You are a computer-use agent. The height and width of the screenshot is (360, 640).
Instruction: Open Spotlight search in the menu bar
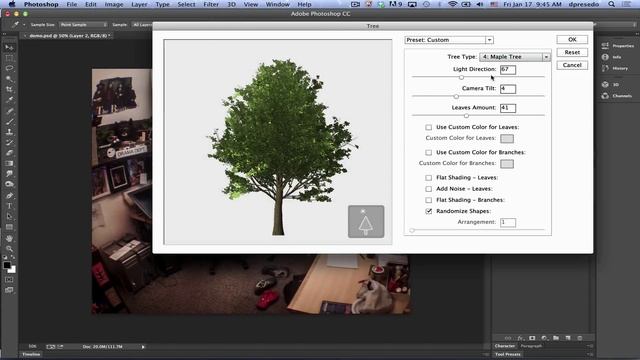point(611,4)
